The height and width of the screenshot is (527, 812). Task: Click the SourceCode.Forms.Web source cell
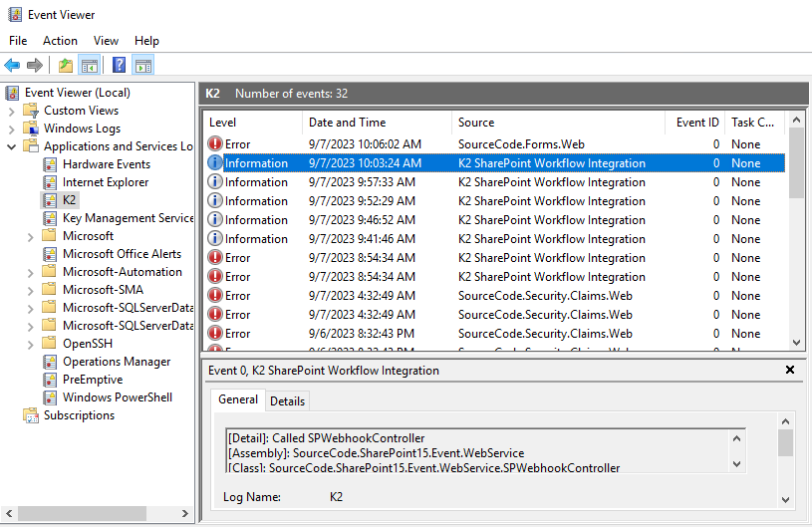521,143
